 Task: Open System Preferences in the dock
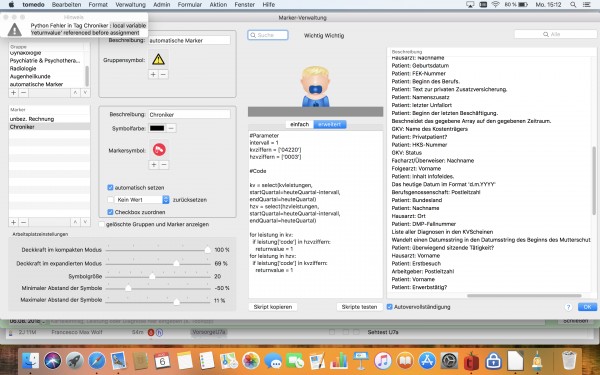(449, 360)
